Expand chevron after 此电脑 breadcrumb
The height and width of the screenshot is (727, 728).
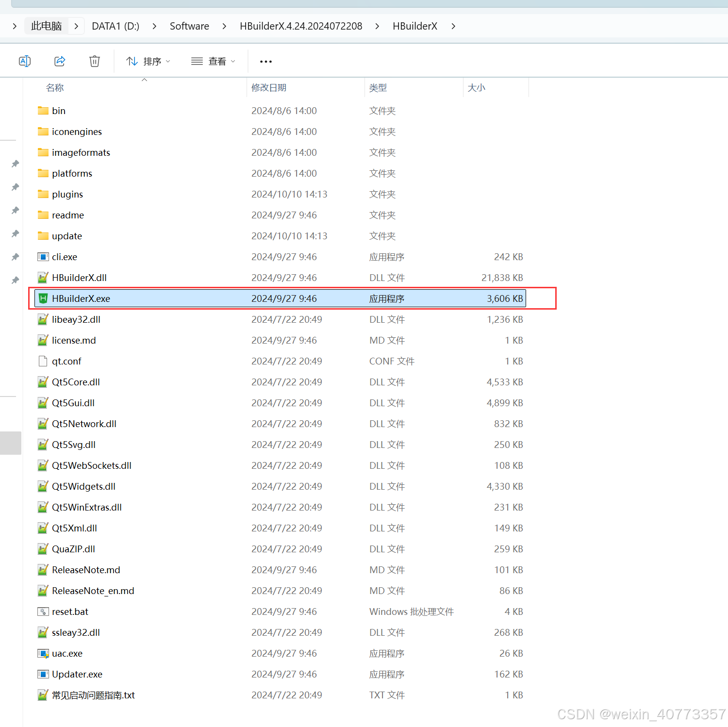[76, 26]
